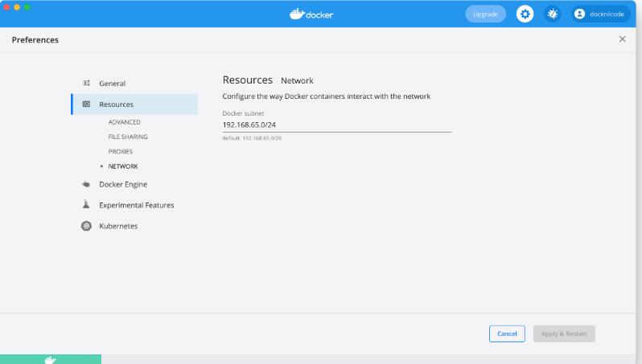Click the Experimental Features flask icon
The height and width of the screenshot is (364, 642).
(x=86, y=205)
